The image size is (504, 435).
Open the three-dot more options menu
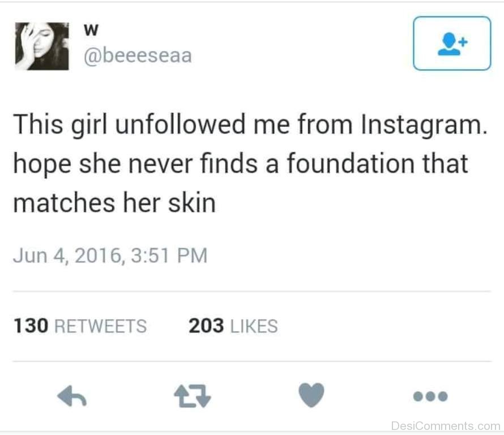tap(430, 396)
